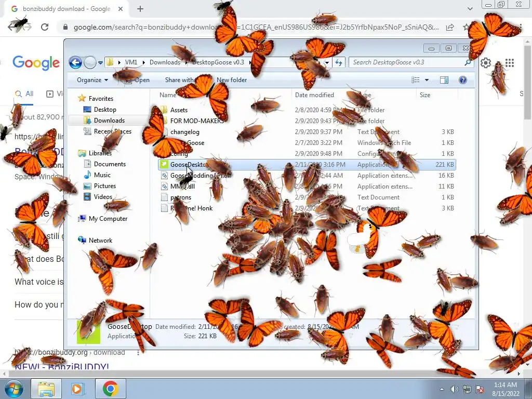Open Google search settings gear icon
The width and height of the screenshot is (532, 399).
coord(486,63)
